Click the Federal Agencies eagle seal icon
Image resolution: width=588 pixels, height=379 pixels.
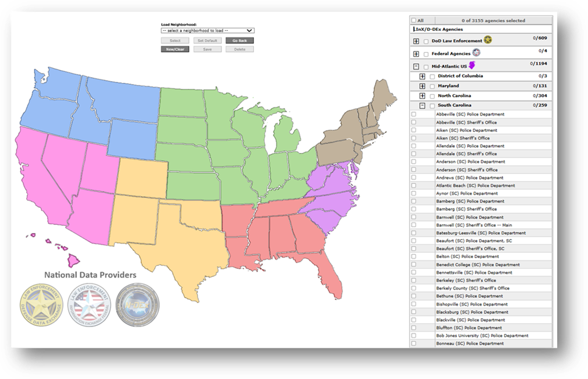477,54
